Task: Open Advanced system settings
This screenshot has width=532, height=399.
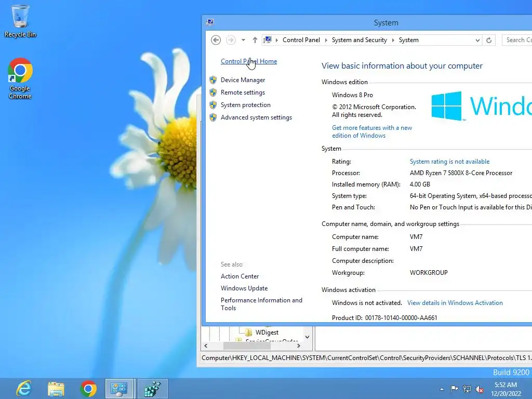Action: pyautogui.click(x=256, y=117)
